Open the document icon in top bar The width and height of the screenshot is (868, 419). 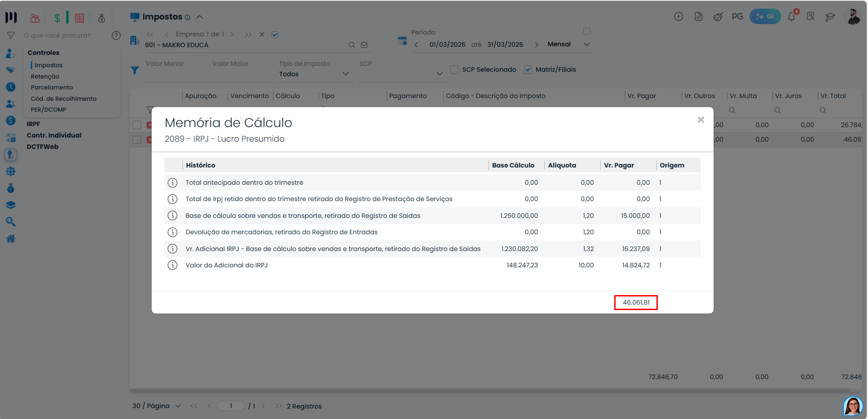coord(699,16)
